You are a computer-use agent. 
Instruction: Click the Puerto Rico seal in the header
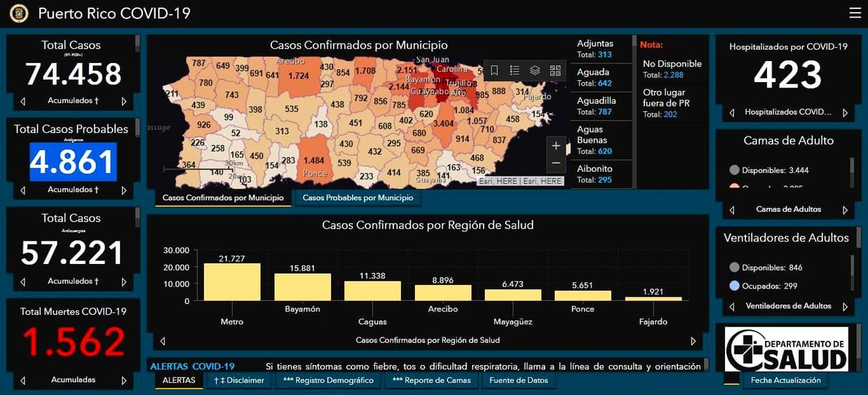coord(18,13)
